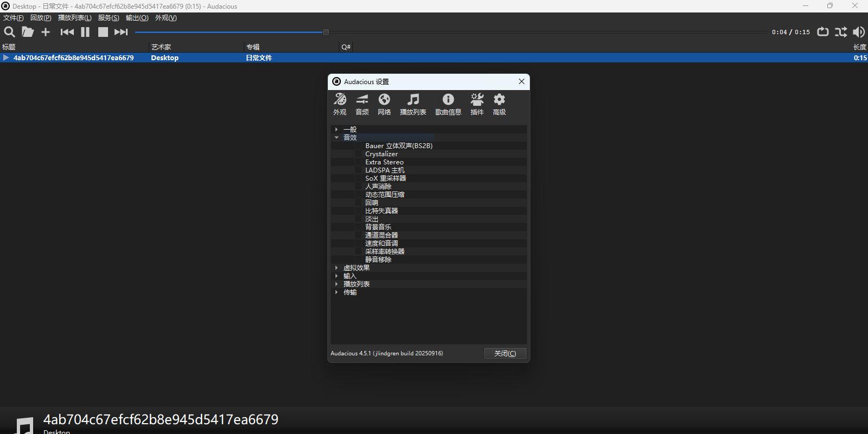Open the search library magnifier icon
Screen dimensions: 868x434
[9, 32]
